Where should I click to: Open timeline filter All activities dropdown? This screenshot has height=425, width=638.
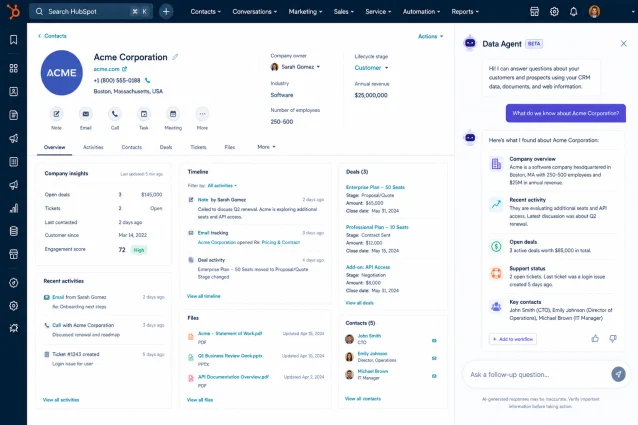tap(222, 185)
